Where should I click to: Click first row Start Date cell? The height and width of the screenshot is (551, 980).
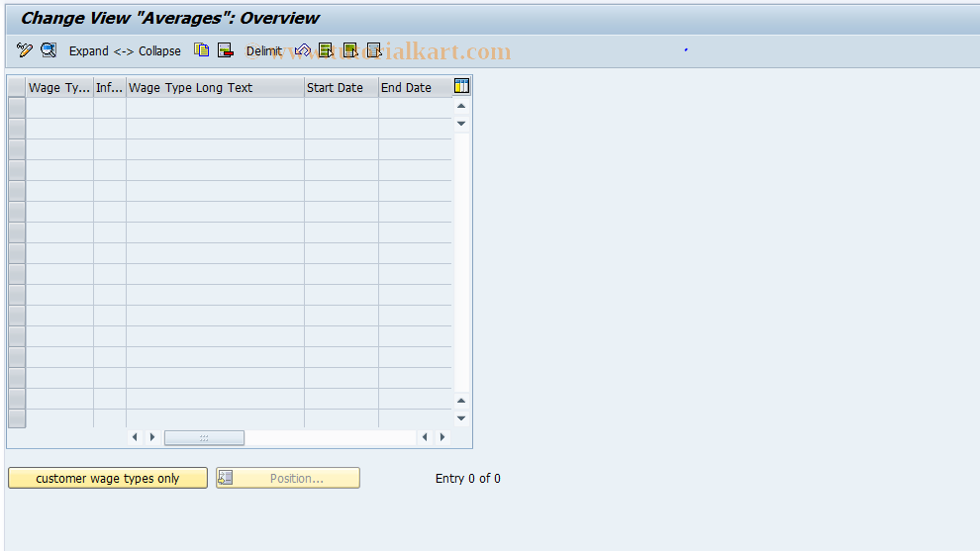342,108
